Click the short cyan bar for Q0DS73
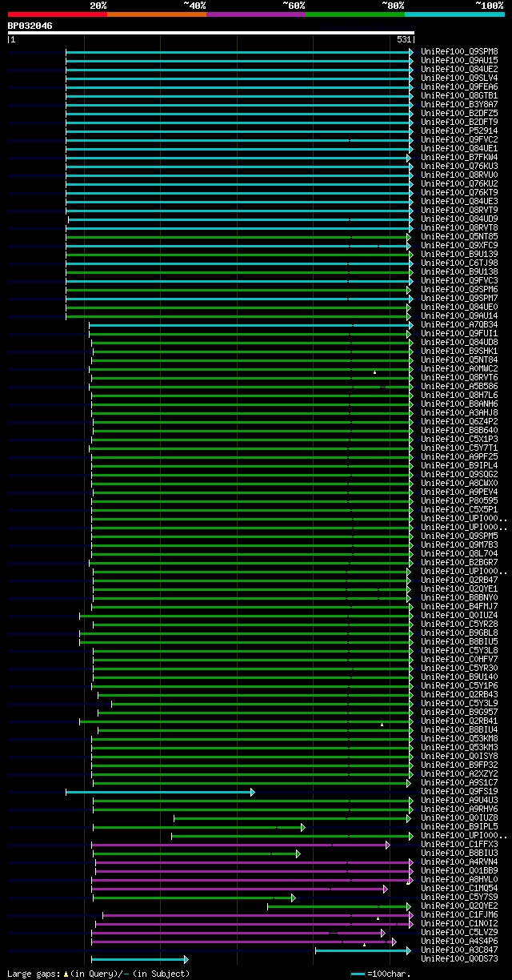 point(140,959)
